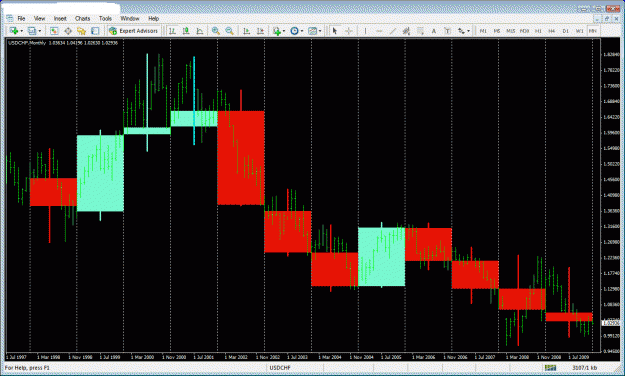The height and width of the screenshot is (376, 625).
Task: Open the File menu
Action: (21, 18)
